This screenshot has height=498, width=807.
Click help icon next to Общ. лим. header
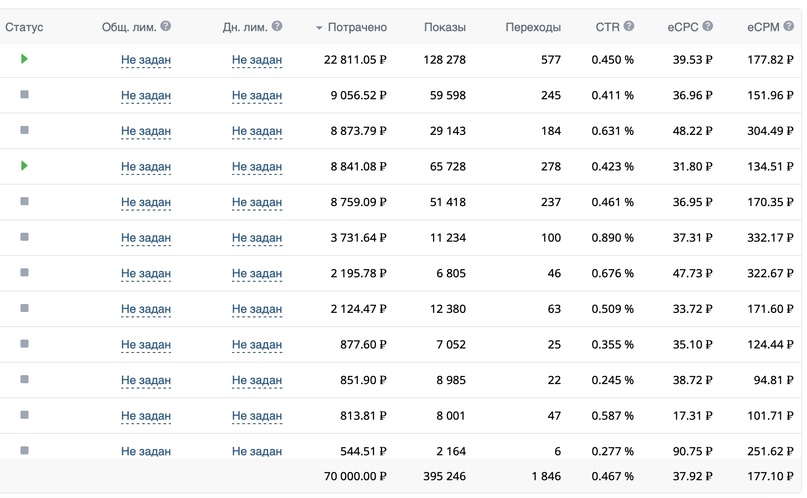166,27
